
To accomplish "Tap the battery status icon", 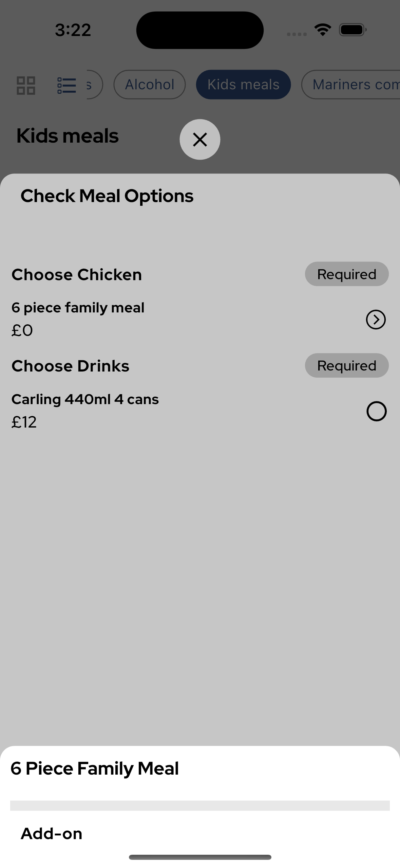I will click(x=353, y=30).
